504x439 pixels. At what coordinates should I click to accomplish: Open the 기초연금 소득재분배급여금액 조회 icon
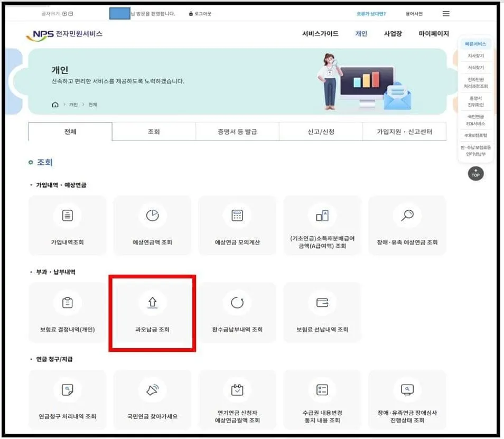(322, 215)
